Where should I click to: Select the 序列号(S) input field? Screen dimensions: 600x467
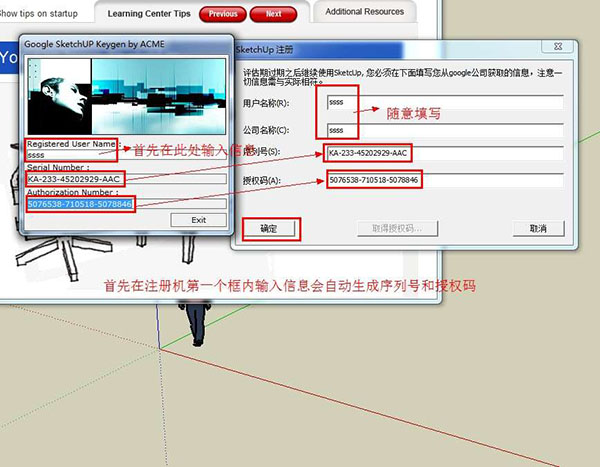tap(444, 153)
